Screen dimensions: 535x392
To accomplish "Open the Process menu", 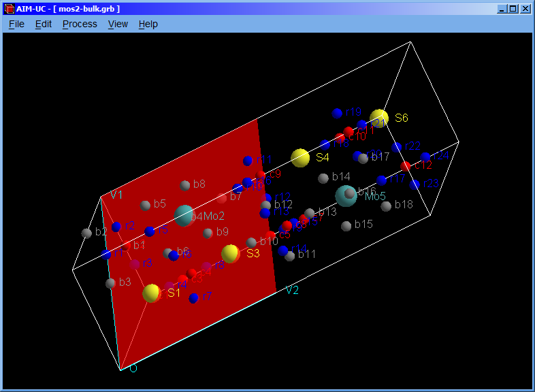I will [80, 24].
